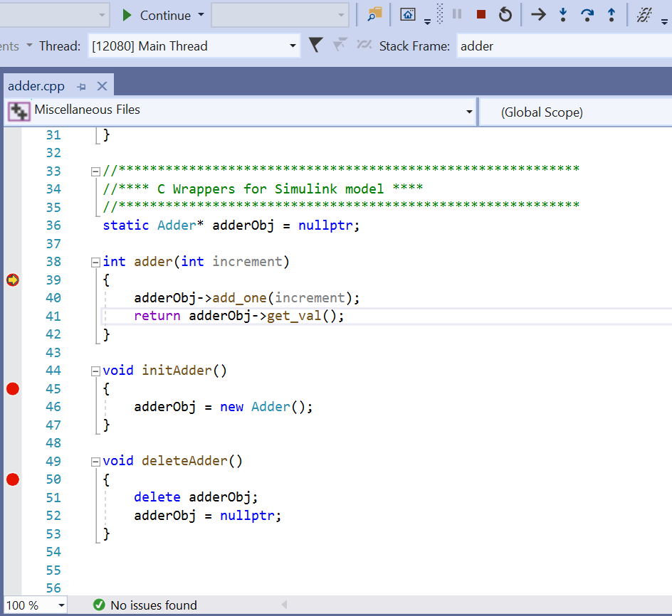This screenshot has width=672, height=616.
Task: Collapse the adder function with its outline box
Action: coord(95,261)
